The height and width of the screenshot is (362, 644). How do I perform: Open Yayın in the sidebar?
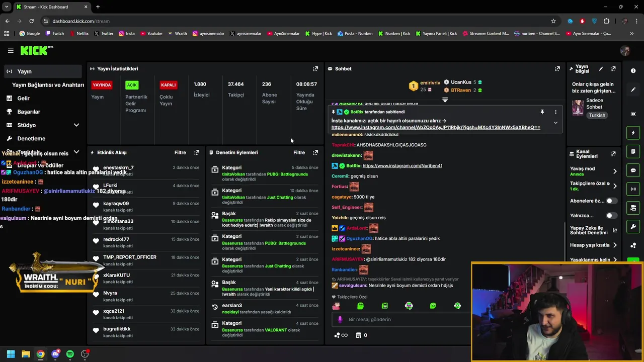[43, 71]
